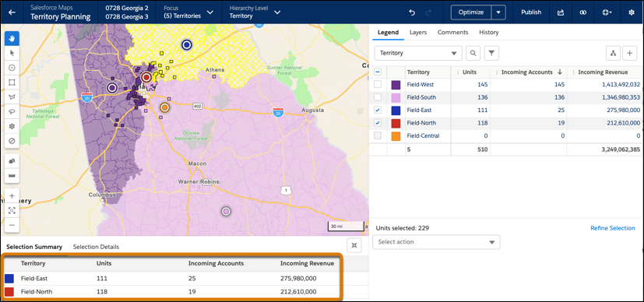Choose the lasso selection tool

tap(12, 111)
